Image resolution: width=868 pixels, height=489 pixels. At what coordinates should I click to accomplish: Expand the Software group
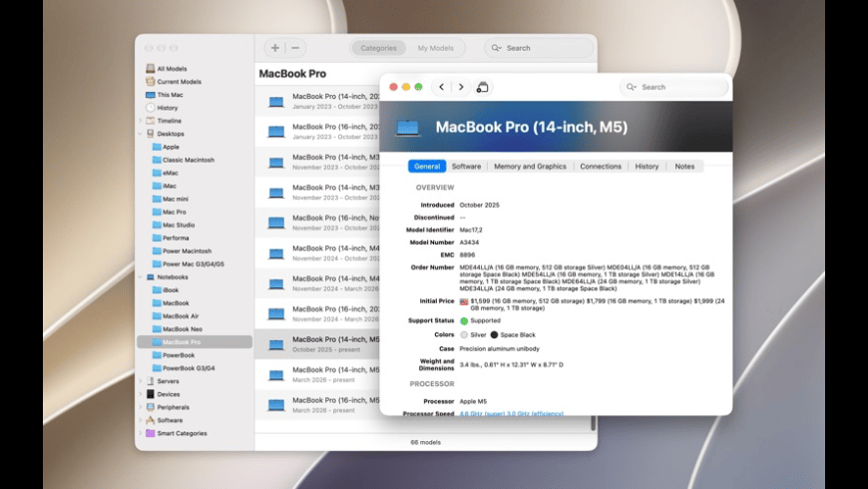coord(140,420)
